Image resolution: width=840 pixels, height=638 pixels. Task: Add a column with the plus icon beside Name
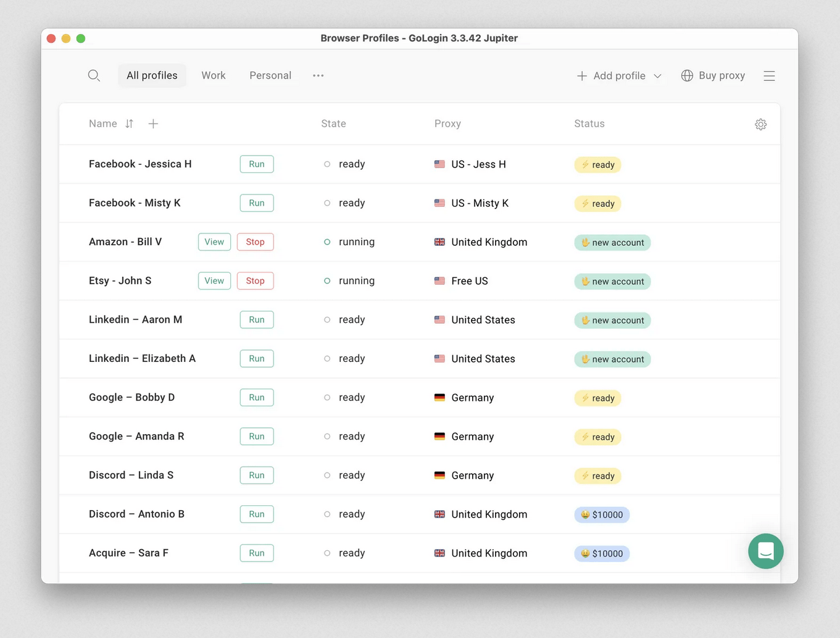[x=153, y=124]
